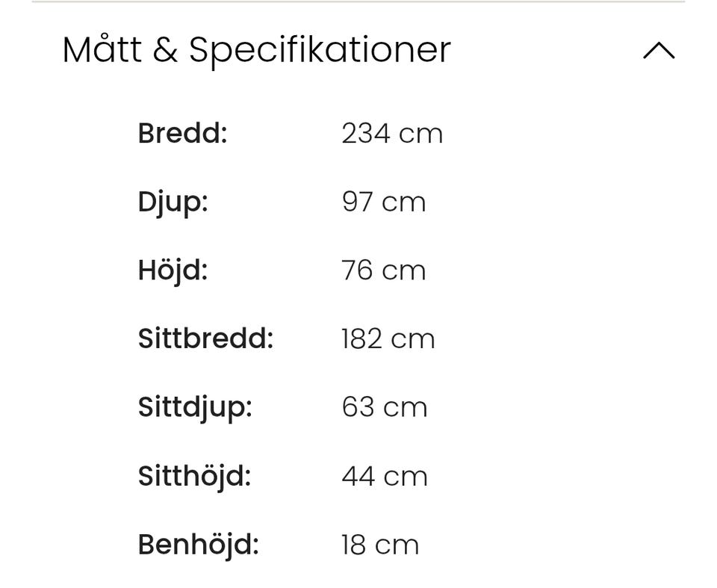
Task: Click the divider line above the heading
Action: [358, 2]
